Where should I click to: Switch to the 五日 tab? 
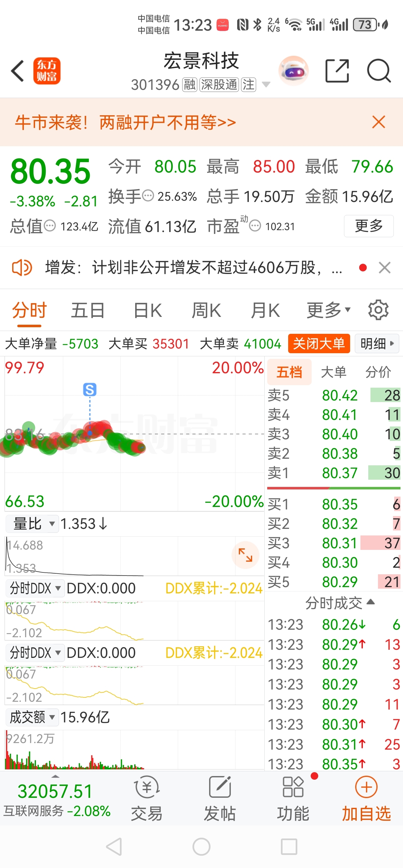pyautogui.click(x=88, y=310)
